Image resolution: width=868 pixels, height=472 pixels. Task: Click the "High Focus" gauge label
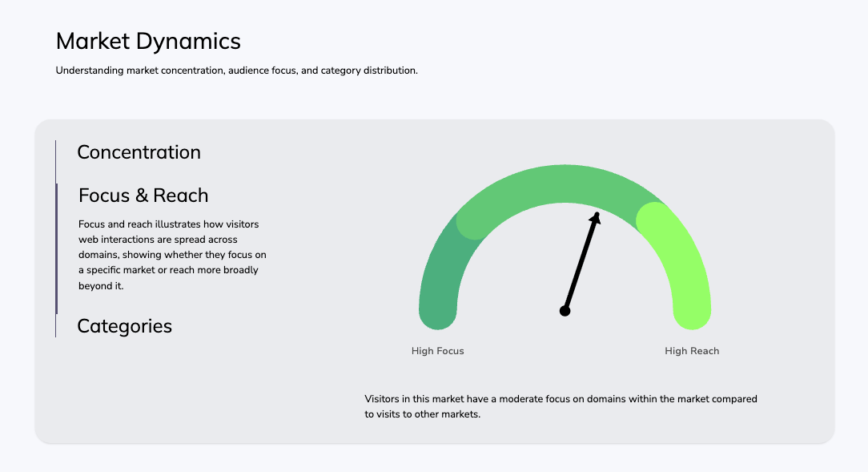[x=437, y=351]
